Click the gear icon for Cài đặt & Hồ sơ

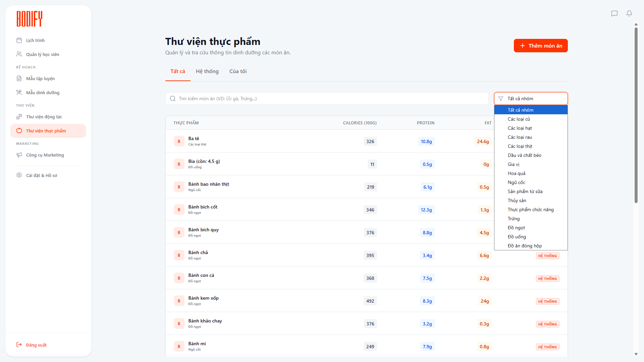click(x=19, y=175)
